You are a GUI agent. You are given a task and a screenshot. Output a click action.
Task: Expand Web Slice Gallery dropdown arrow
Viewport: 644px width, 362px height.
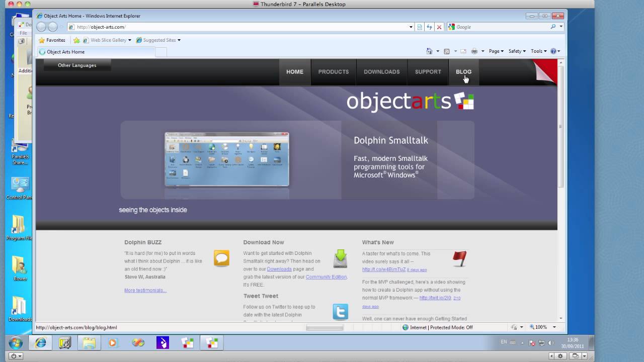pos(129,40)
